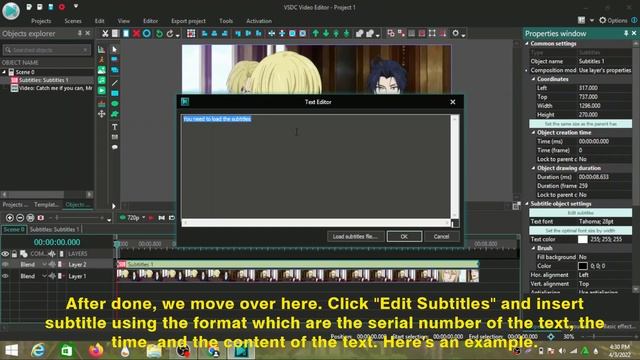Click the green Undo arrow icon

[159, 33]
